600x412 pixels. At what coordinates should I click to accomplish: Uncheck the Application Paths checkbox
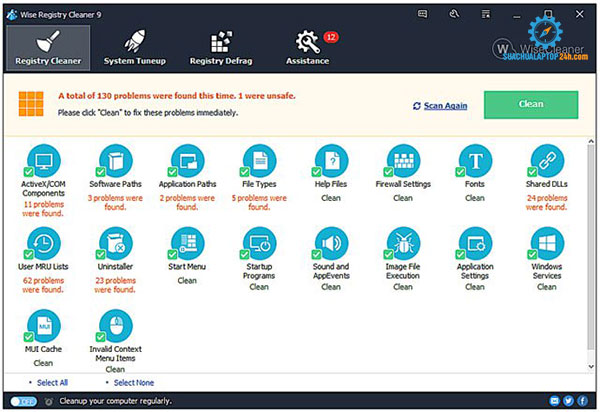tap(173, 171)
